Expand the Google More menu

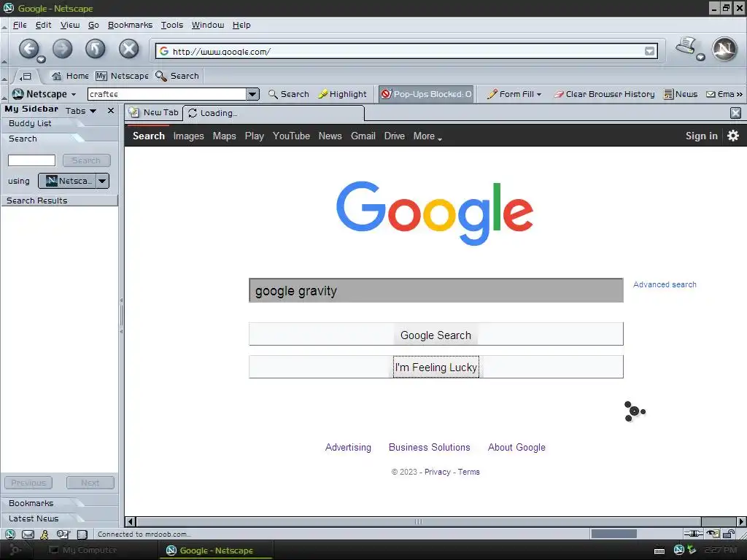click(x=427, y=136)
